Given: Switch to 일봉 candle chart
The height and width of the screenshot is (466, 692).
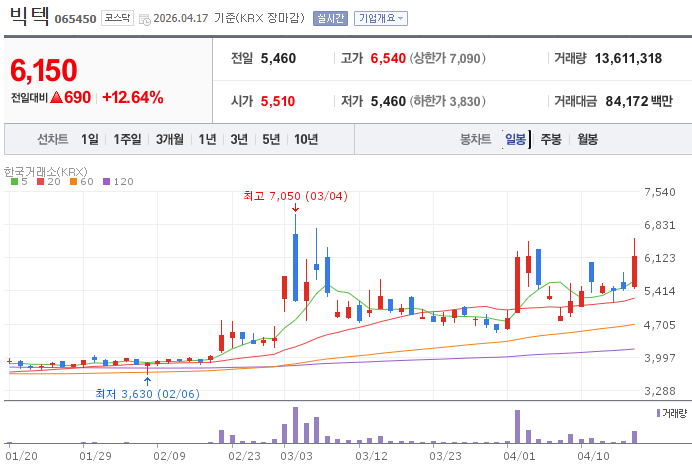Looking at the screenshot, I should tap(515, 139).
